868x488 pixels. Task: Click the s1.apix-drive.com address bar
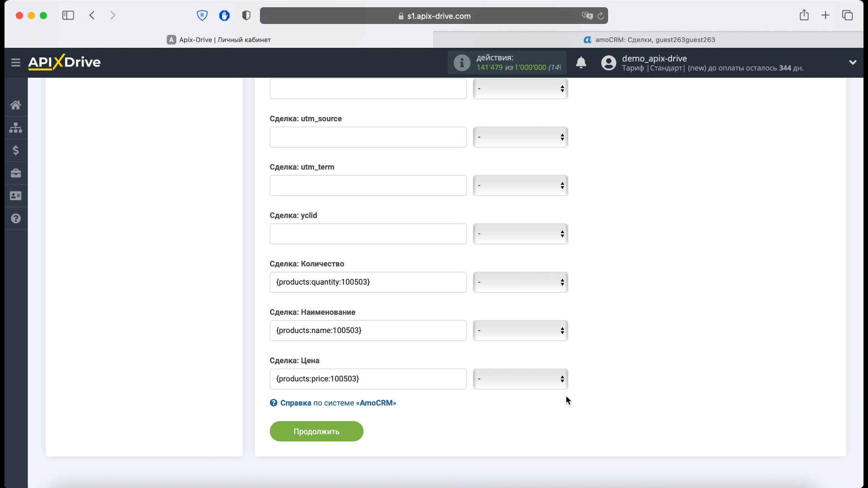pos(434,16)
